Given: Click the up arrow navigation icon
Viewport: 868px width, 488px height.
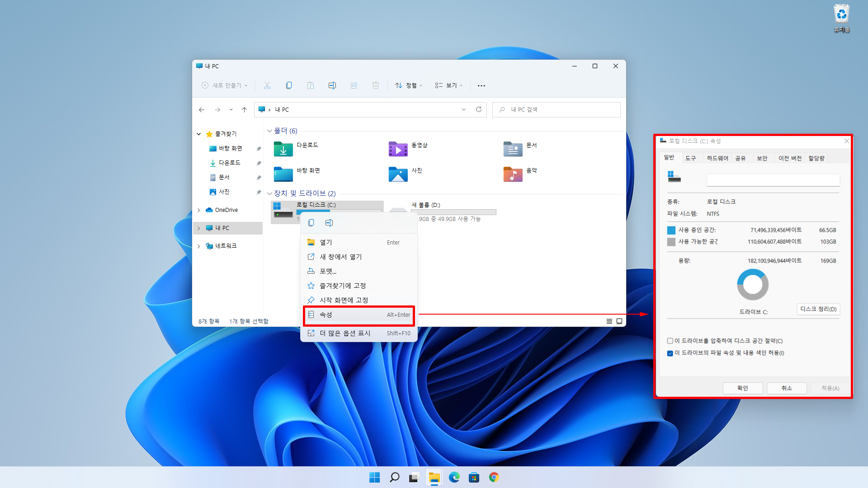Looking at the screenshot, I should coord(244,109).
